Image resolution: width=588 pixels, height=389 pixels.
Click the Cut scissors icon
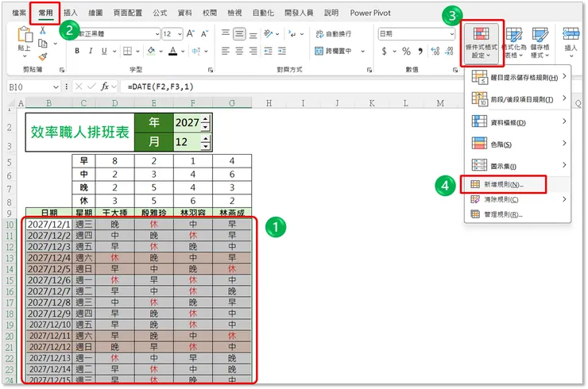click(x=43, y=31)
